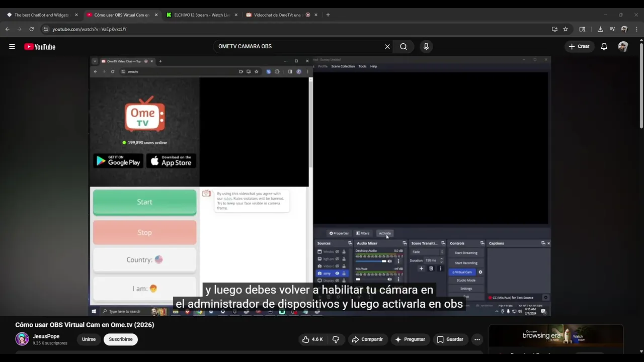
Task: Open OBS Virtual Cam settings gear
Action: (x=480, y=272)
